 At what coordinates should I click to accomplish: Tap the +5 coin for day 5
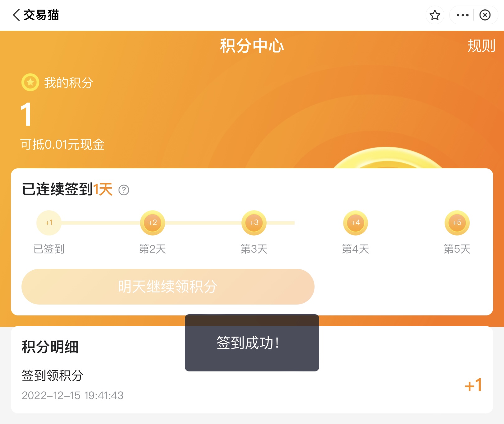coord(457,223)
